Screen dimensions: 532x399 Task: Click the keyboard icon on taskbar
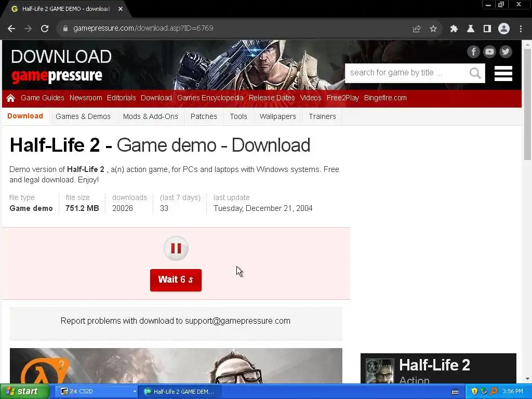point(455,392)
